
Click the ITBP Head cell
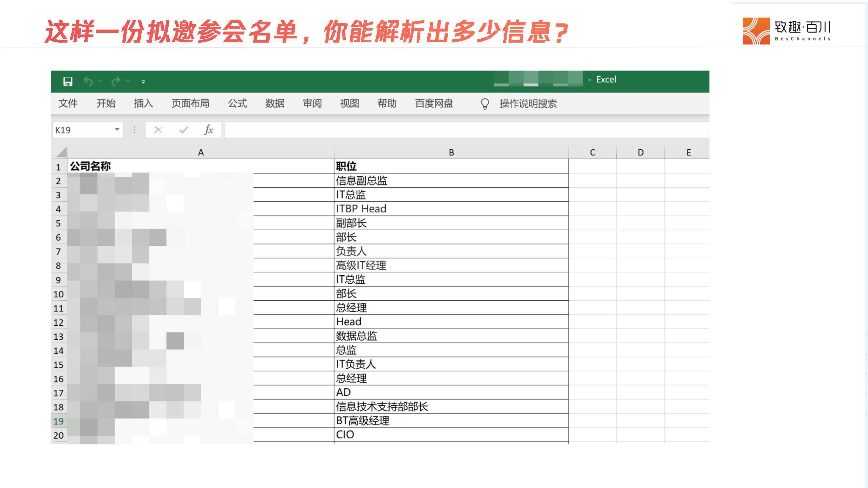click(451, 209)
